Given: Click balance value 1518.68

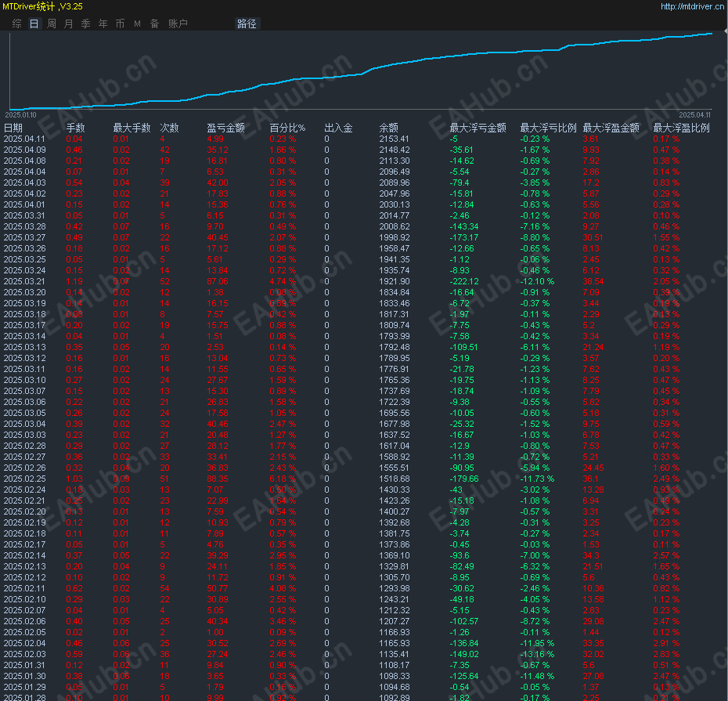Looking at the screenshot, I should pos(395,479).
